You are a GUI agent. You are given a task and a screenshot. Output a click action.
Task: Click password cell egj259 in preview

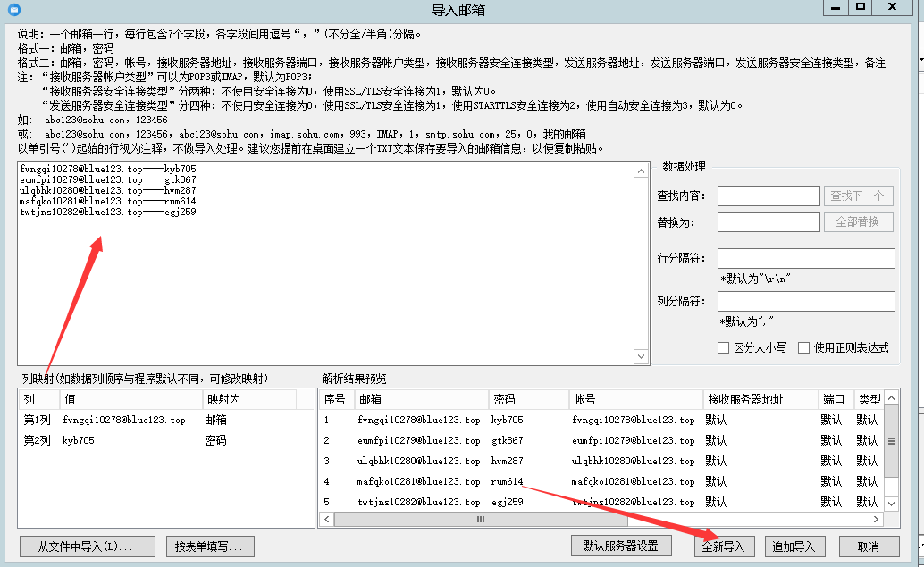coord(507,502)
